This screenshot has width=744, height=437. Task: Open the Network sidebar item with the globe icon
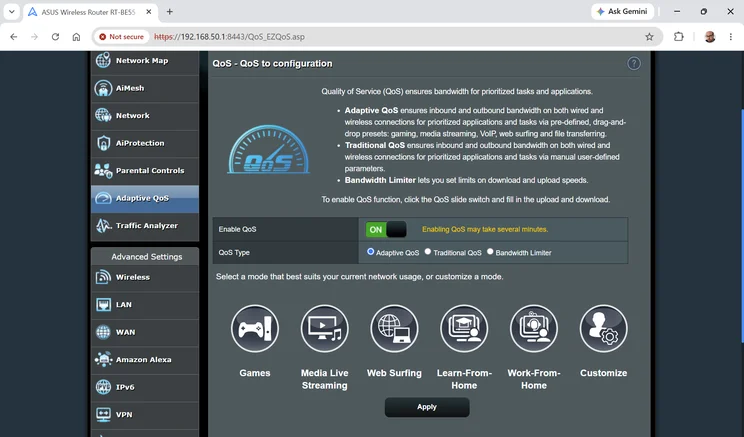[x=145, y=116]
